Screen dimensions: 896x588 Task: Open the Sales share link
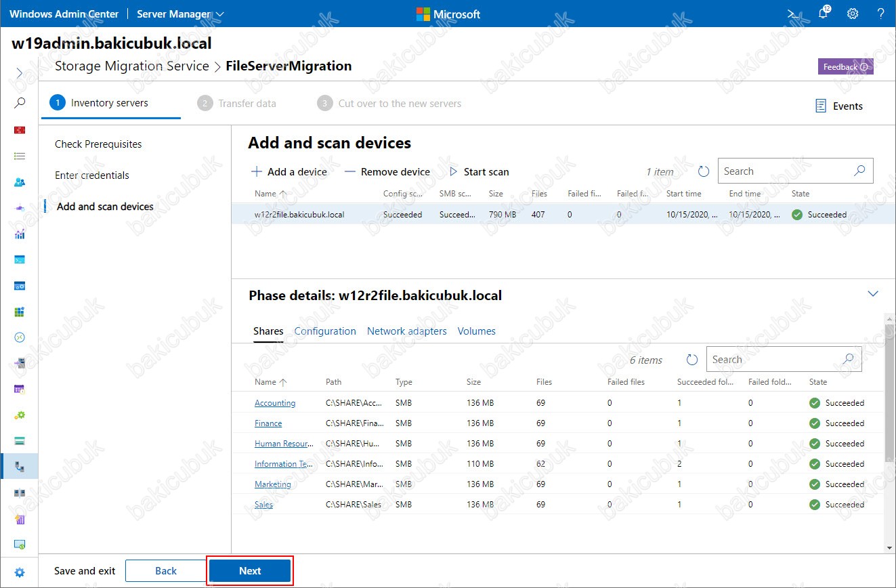(264, 505)
